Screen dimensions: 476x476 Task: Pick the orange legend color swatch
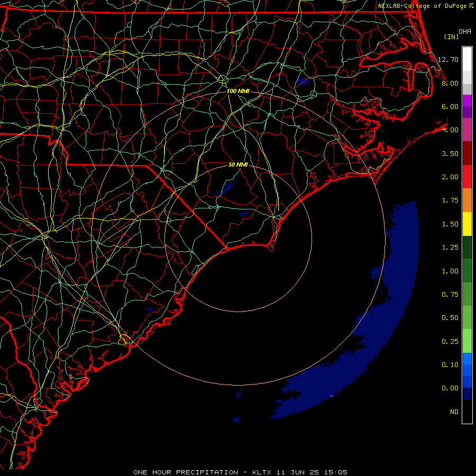tap(467, 200)
